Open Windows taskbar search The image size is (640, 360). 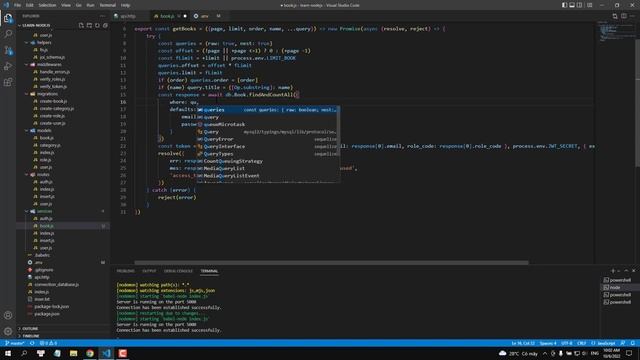point(24,353)
